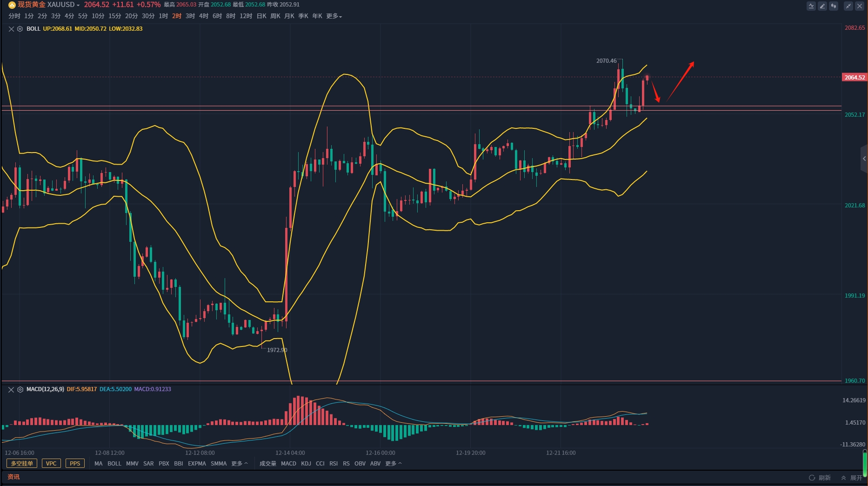This screenshot has width=868, height=486.
Task: Open MACD indicator settings gear
Action: click(20, 389)
